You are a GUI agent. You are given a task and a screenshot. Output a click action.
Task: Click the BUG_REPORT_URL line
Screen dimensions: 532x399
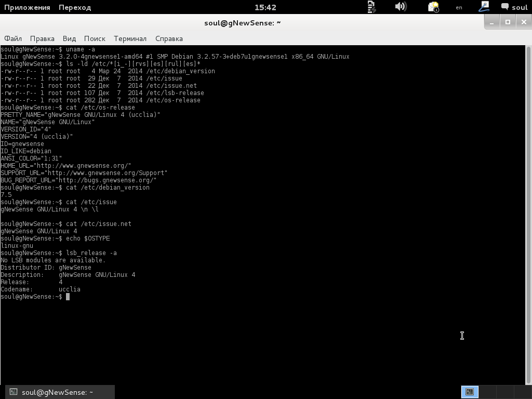pyautogui.click(x=79, y=180)
